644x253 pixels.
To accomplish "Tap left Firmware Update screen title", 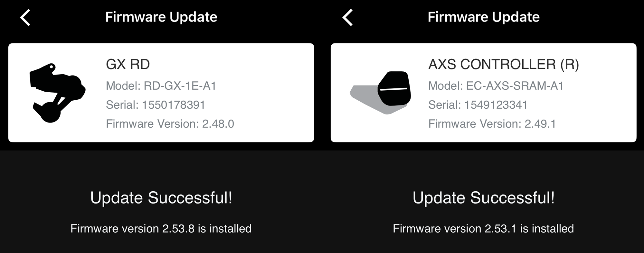I will [x=161, y=17].
